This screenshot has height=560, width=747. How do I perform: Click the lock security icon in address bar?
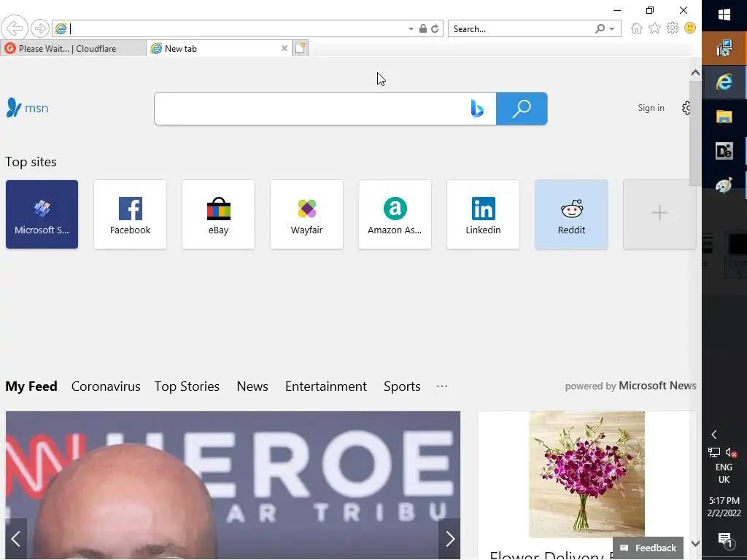tap(422, 28)
